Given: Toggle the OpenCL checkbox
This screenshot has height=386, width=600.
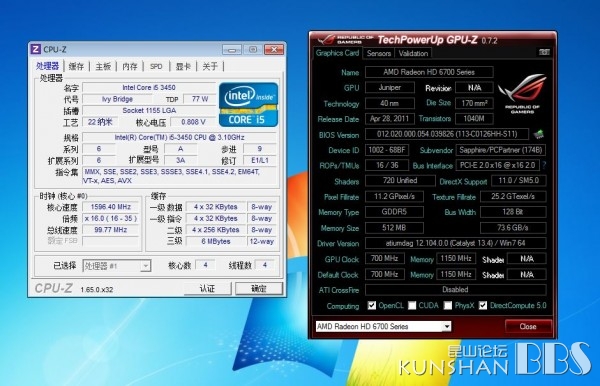Looking at the screenshot, I should click(x=372, y=305).
